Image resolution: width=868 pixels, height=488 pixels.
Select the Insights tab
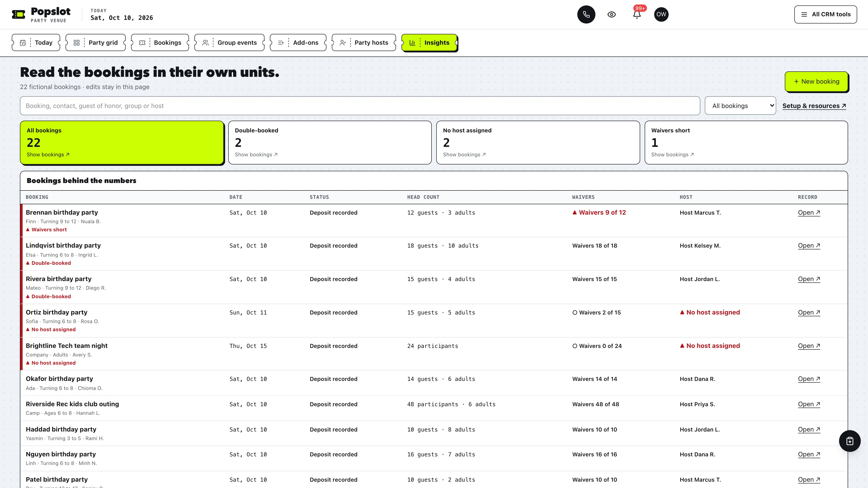(x=429, y=42)
